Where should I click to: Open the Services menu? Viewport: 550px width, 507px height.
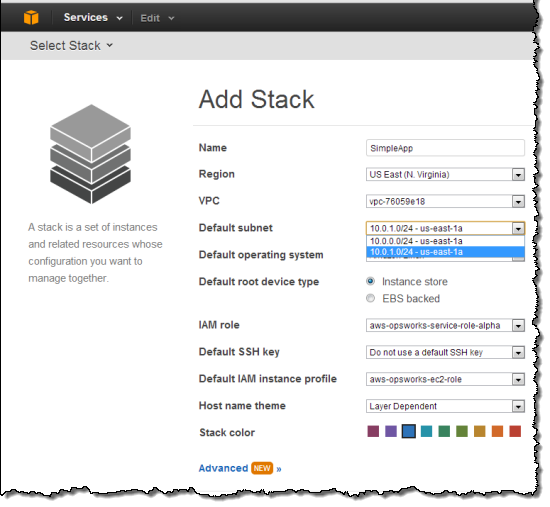[93, 18]
